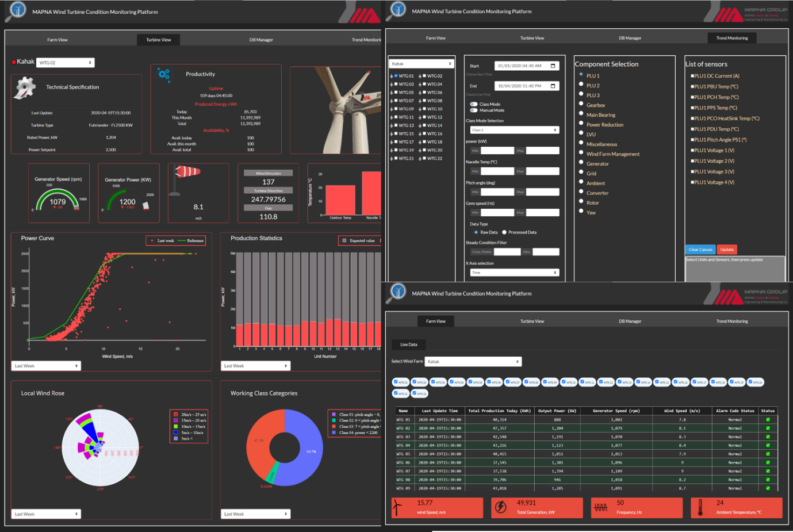Screen dimensions: 793x532
Task: Open the Kahak dropdown in Trend Monitoring
Action: (422, 64)
